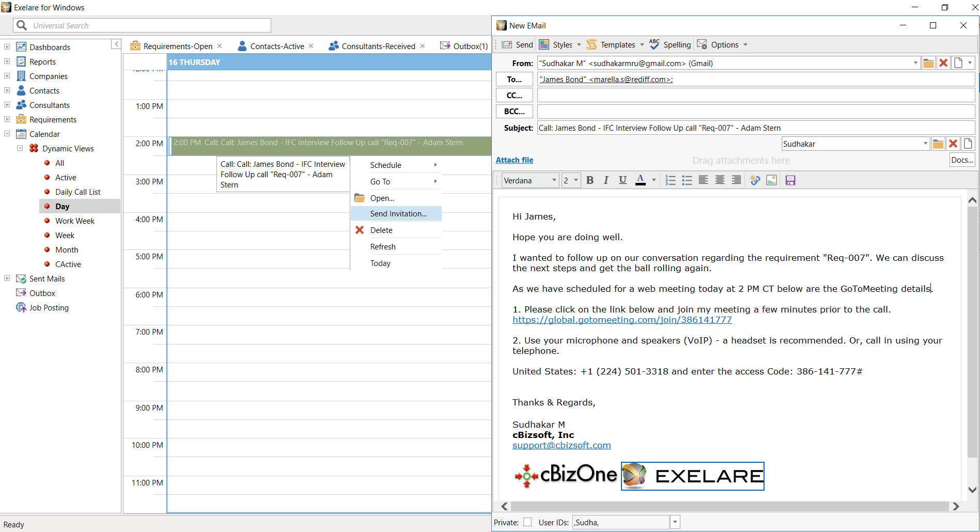Insert hyperlink in email body
Image resolution: width=980 pixels, height=532 pixels.
point(755,180)
